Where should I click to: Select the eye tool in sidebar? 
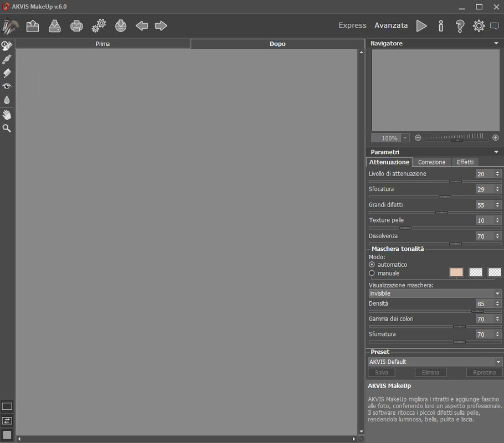point(7,86)
